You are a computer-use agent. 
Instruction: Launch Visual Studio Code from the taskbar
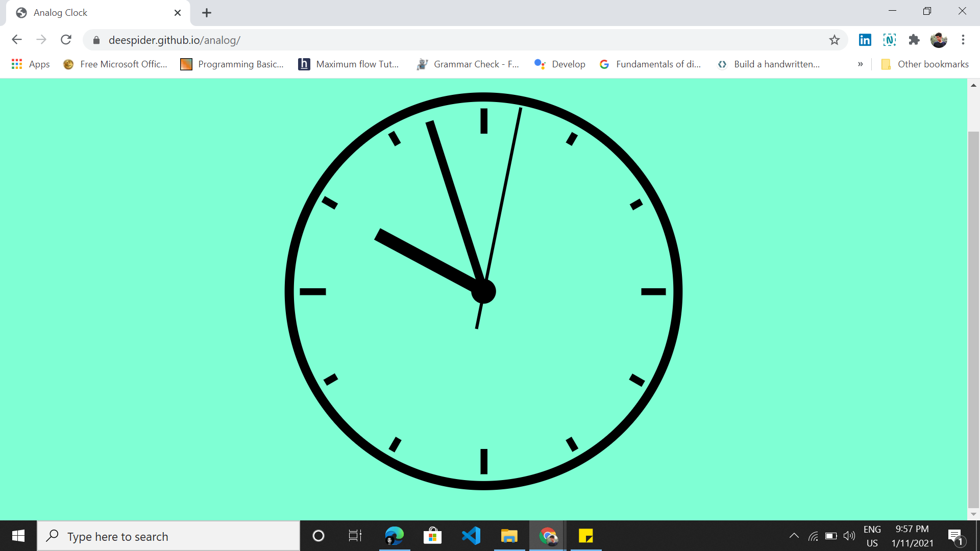pyautogui.click(x=471, y=536)
